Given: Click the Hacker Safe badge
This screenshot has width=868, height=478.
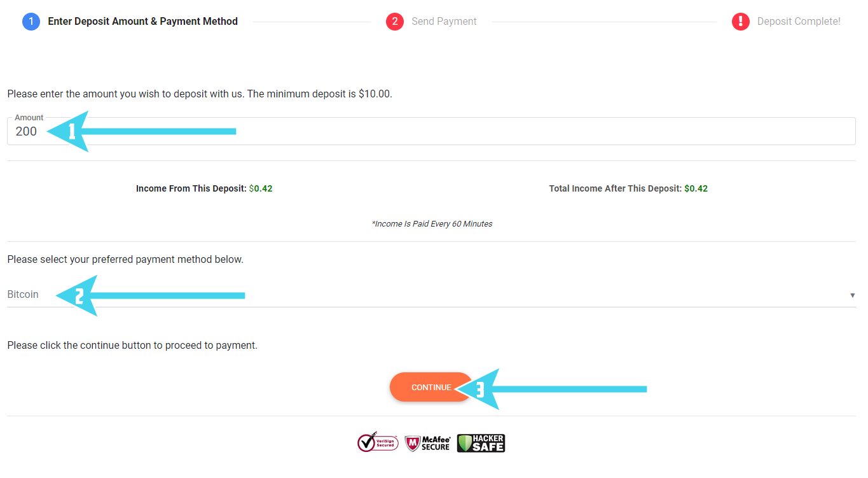Looking at the screenshot, I should point(481,443).
